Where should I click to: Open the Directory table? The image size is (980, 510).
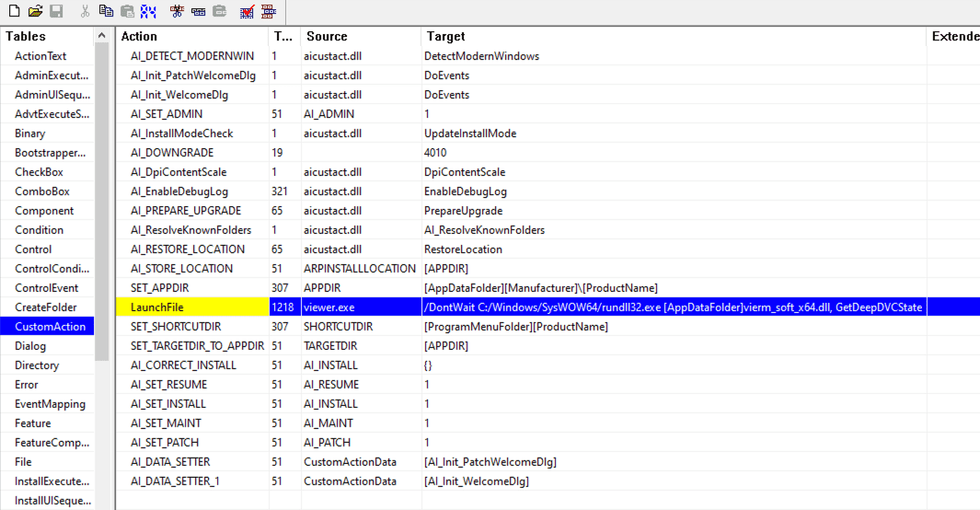(x=37, y=365)
